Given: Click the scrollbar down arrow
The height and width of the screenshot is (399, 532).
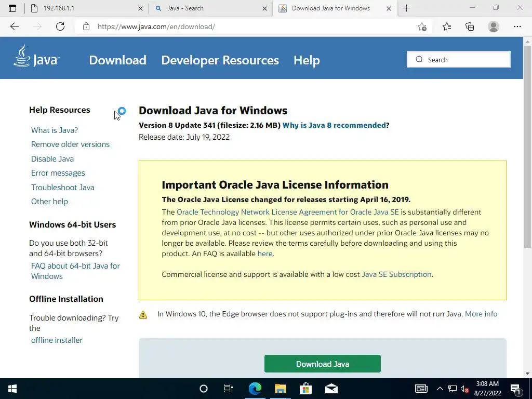Looking at the screenshot, I should pos(527,374).
